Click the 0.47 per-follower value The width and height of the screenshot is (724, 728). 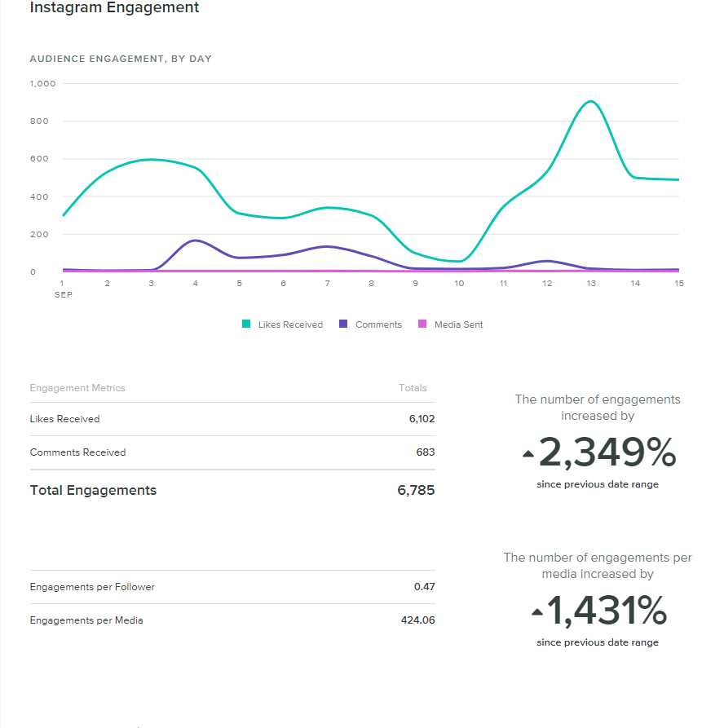(x=425, y=587)
